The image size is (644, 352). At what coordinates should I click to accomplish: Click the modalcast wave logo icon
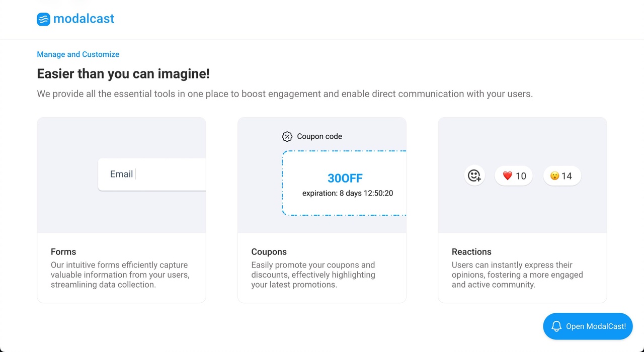pyautogui.click(x=43, y=19)
